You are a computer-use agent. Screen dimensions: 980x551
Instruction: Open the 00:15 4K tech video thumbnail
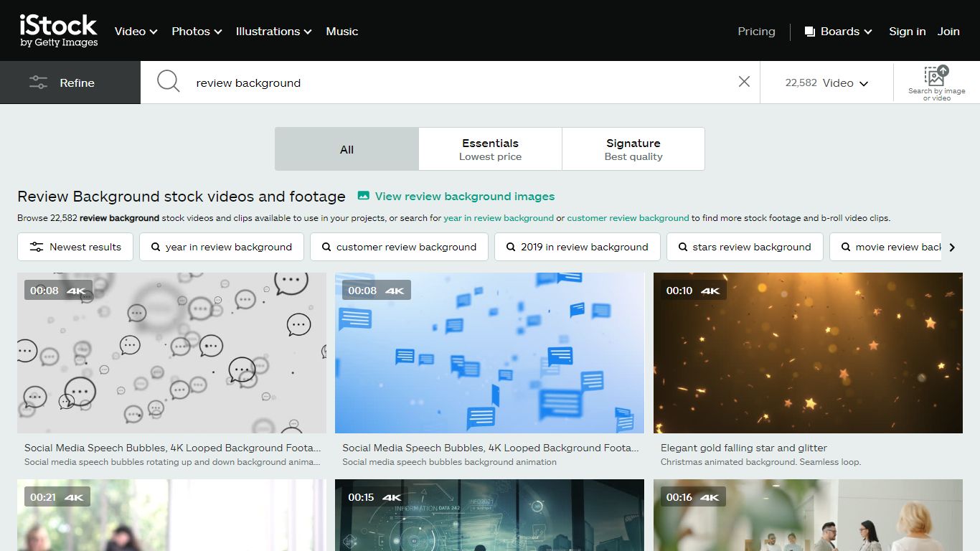pos(489,515)
